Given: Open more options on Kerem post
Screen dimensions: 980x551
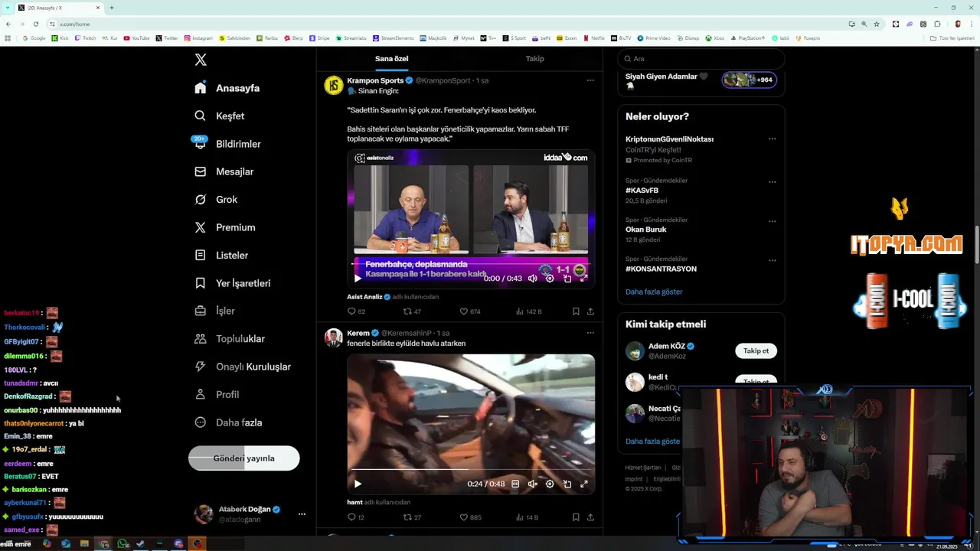Looking at the screenshot, I should (590, 333).
